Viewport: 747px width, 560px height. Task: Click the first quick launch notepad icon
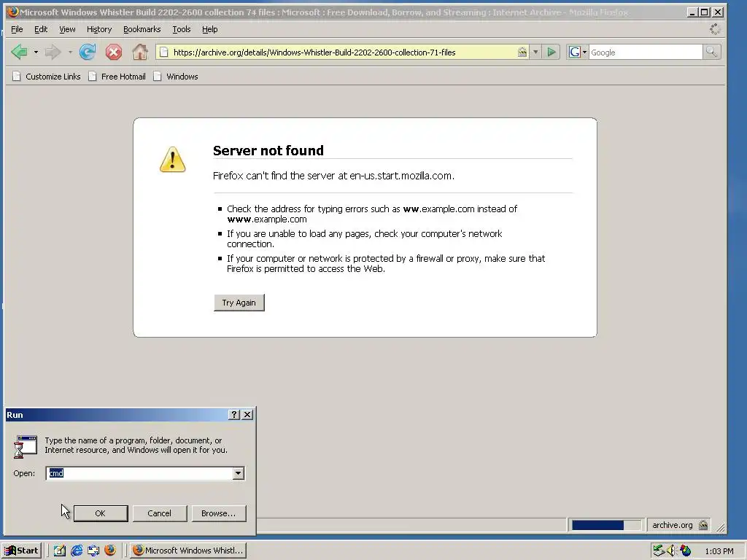tap(60, 551)
